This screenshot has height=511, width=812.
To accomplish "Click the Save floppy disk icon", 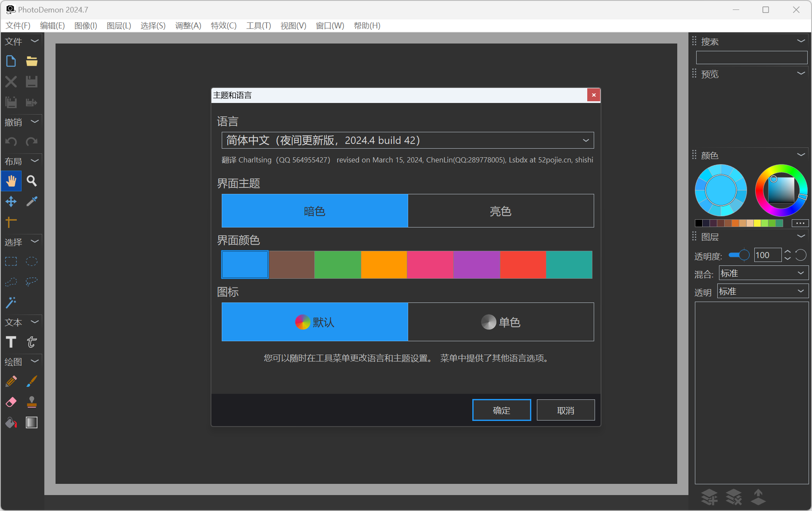I will [31, 81].
